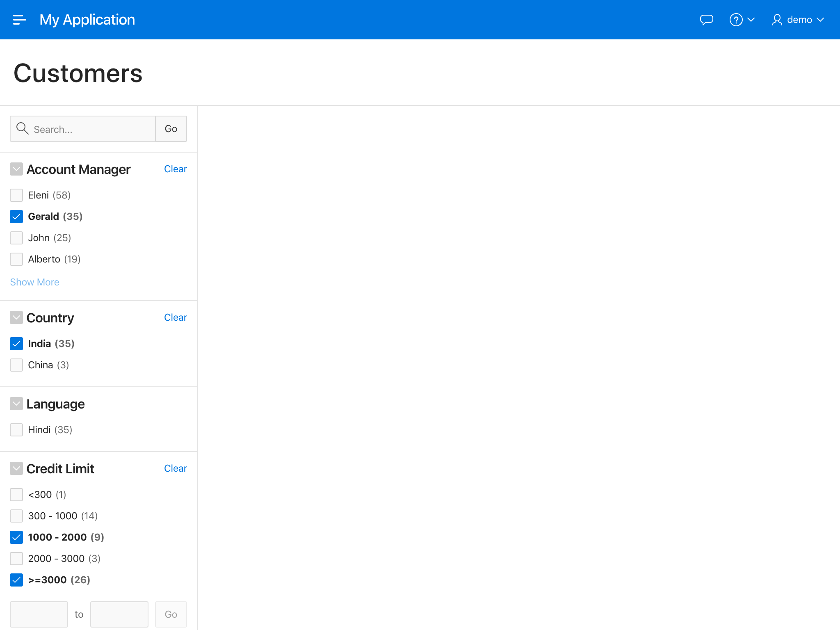Click the feedback speech bubble icon
Screen dimensions: 840x630
click(706, 20)
